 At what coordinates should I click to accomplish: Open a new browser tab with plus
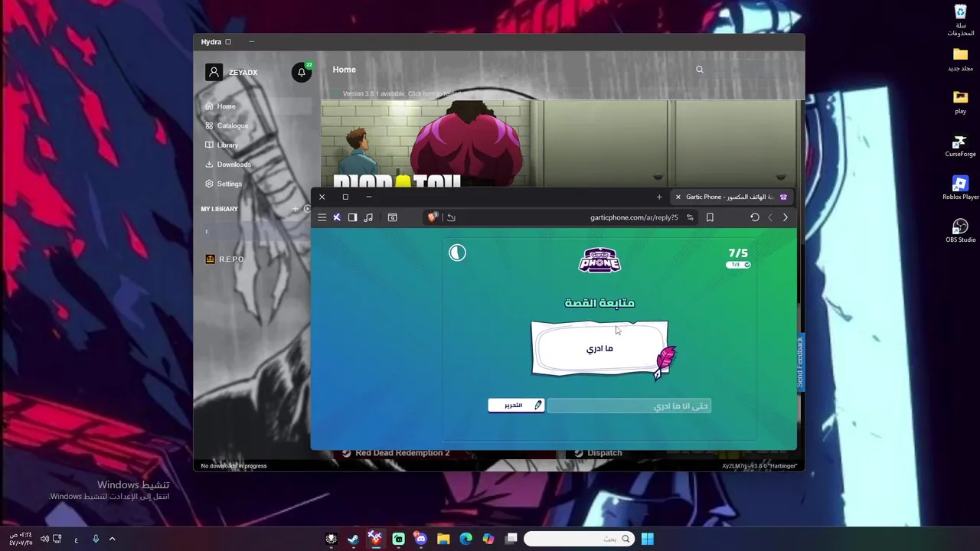pyautogui.click(x=659, y=197)
